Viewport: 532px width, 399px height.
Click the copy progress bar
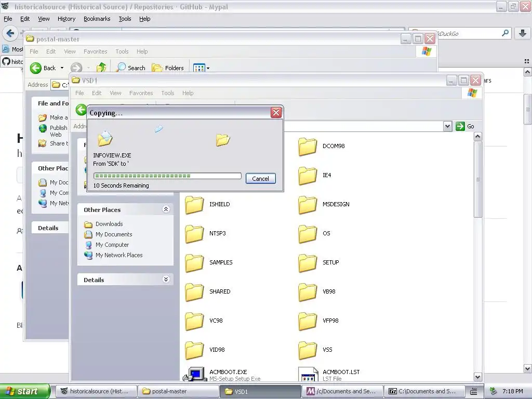click(167, 176)
